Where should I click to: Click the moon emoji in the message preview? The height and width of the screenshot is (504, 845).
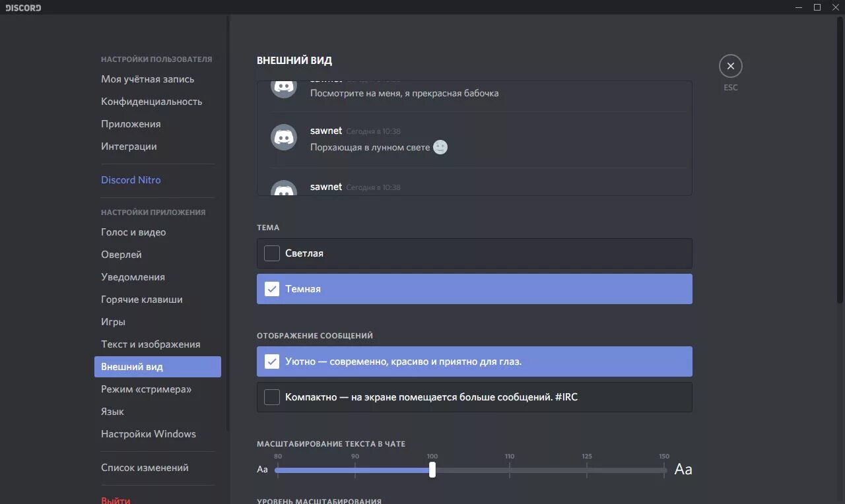pyautogui.click(x=440, y=147)
